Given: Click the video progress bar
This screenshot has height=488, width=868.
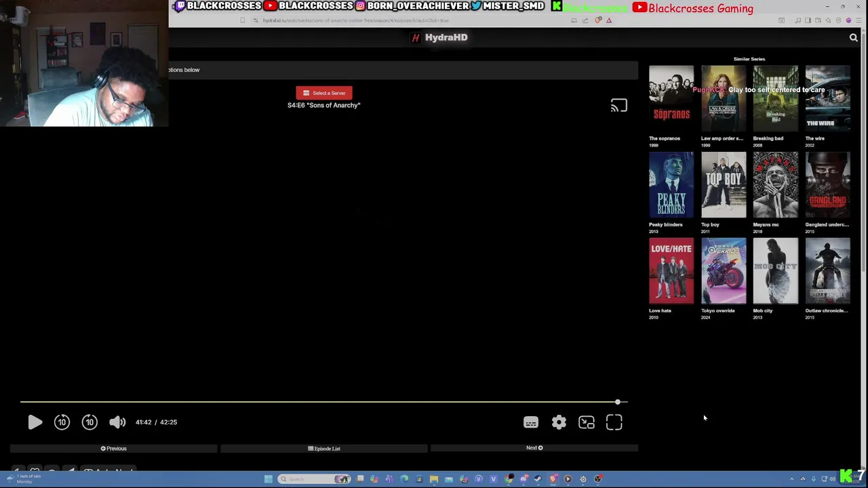Looking at the screenshot, I should click(x=324, y=402).
